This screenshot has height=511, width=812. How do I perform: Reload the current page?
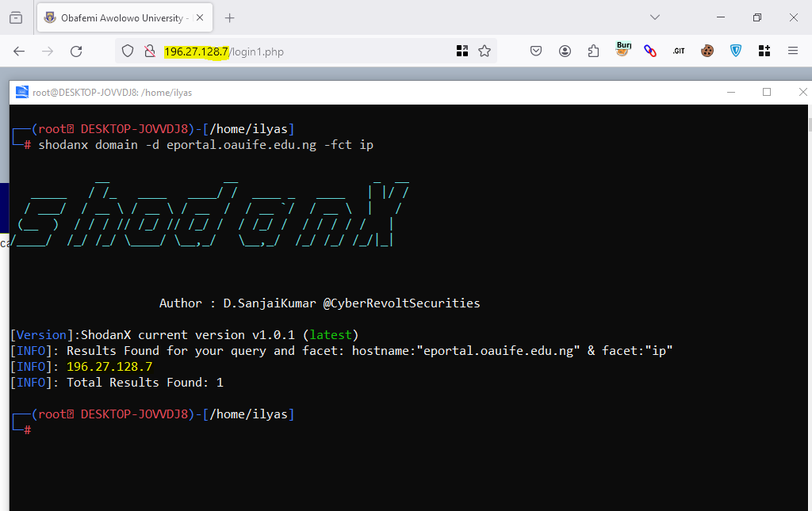(x=76, y=51)
